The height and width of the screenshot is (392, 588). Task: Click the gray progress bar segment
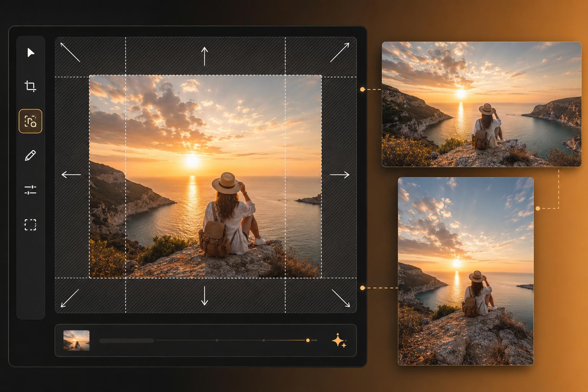[x=127, y=340]
